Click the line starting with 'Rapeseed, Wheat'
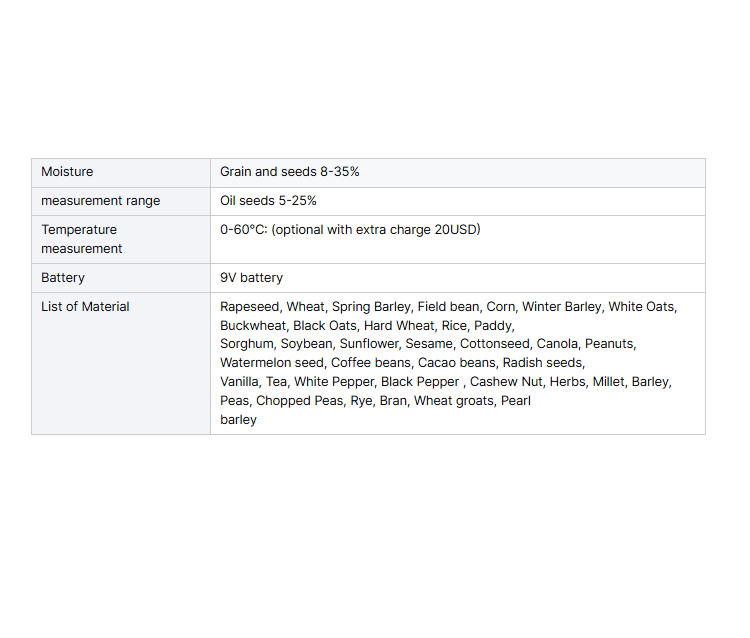Viewport: 750px width, 638px height. point(448,307)
